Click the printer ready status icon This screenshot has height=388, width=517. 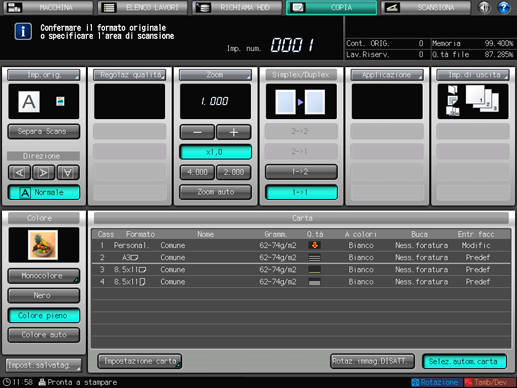42,382
